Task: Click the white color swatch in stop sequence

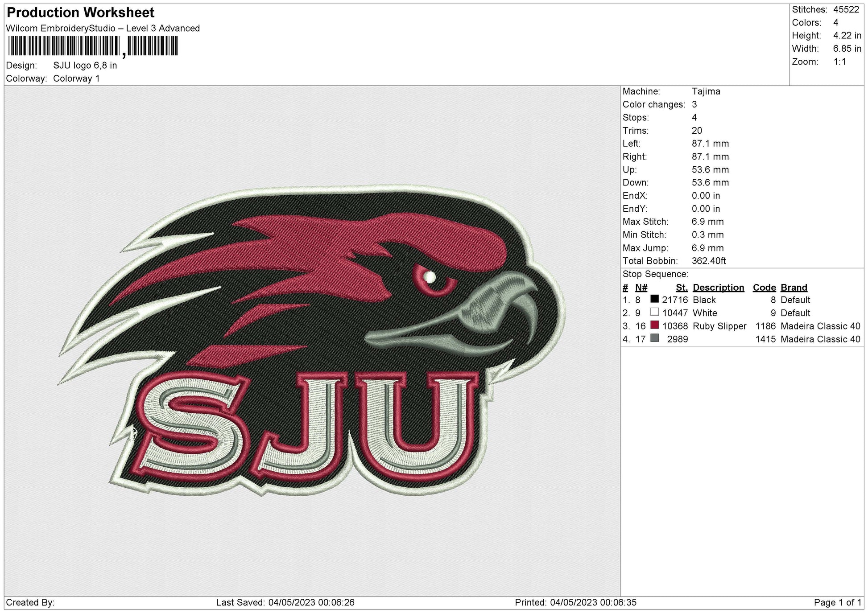Action: click(x=654, y=312)
